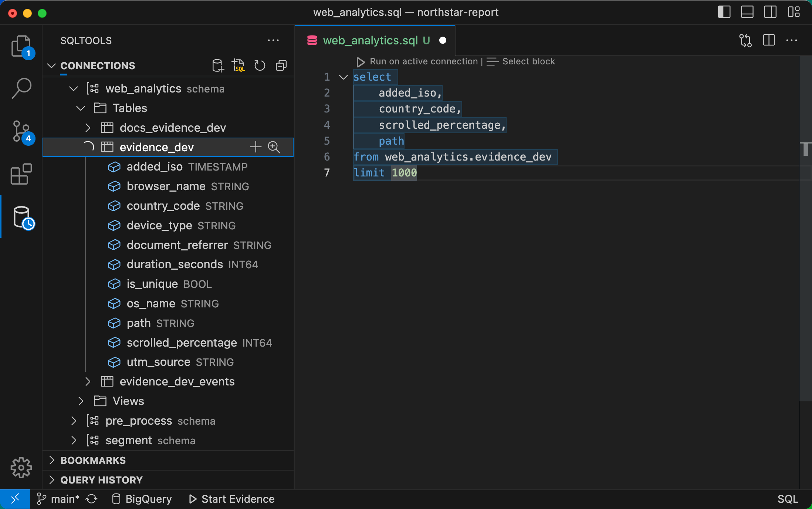Viewport: 812px width, 509px height.
Task: Select browser_name STRING column
Action: pyautogui.click(x=168, y=186)
